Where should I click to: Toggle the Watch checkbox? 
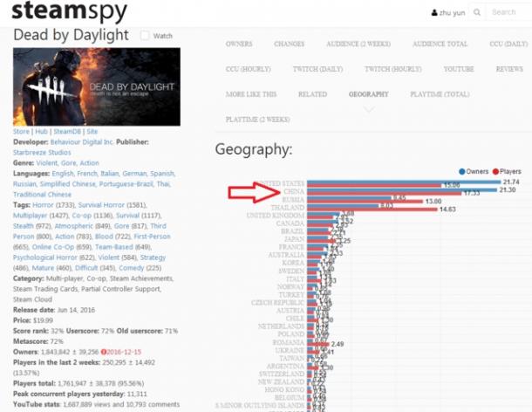[145, 35]
